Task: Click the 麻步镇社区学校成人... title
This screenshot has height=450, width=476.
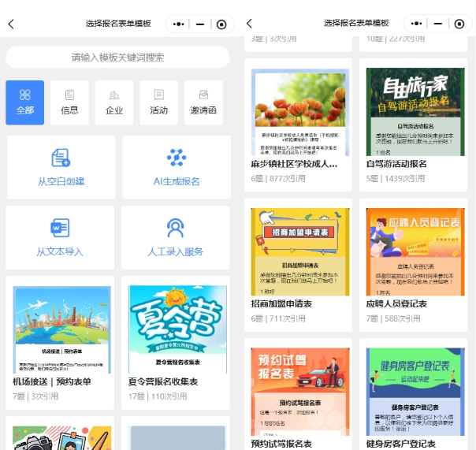Action: 294,164
